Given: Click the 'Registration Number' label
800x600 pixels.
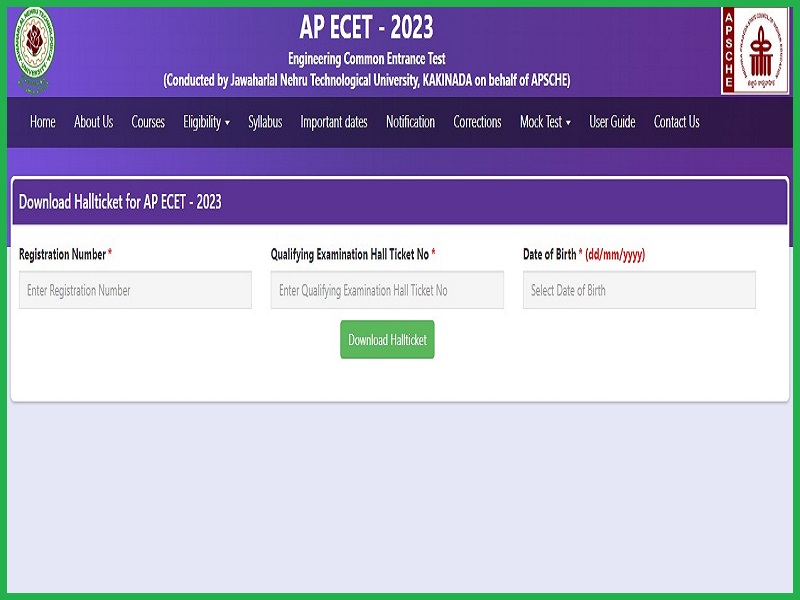Looking at the screenshot, I should pos(62,254).
